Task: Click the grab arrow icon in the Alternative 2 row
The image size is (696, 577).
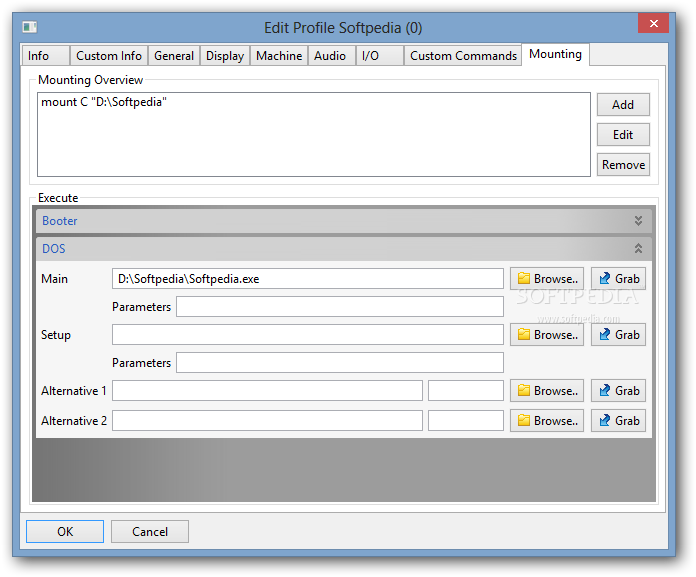Action: [605, 420]
